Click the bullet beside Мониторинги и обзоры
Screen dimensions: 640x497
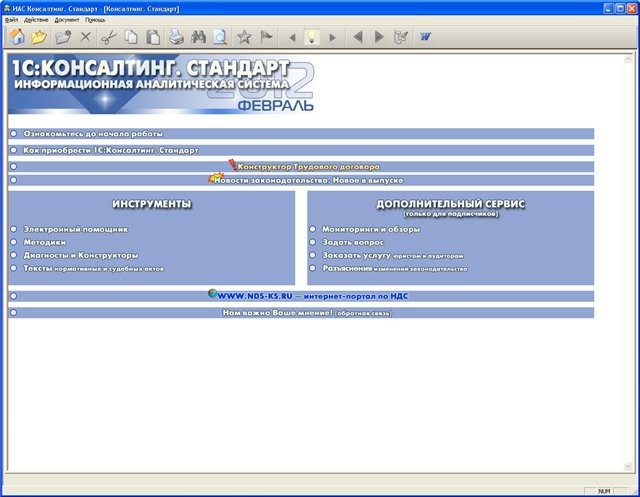pos(313,229)
